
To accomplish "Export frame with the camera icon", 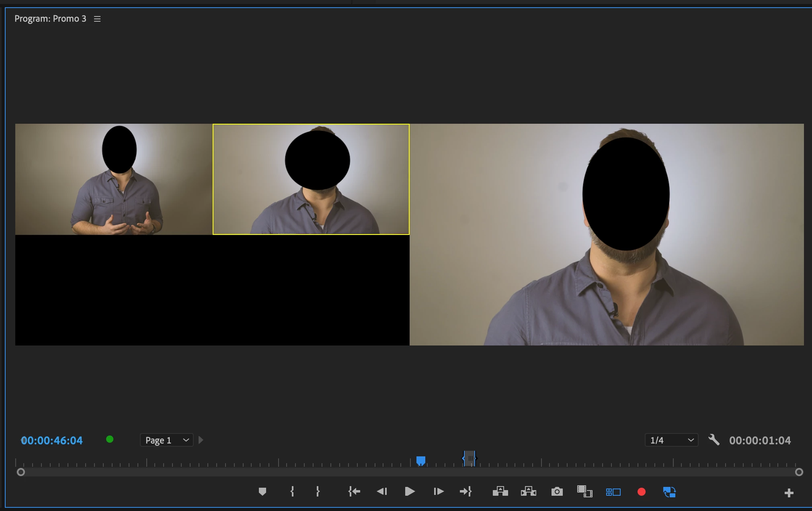I will tap(557, 491).
